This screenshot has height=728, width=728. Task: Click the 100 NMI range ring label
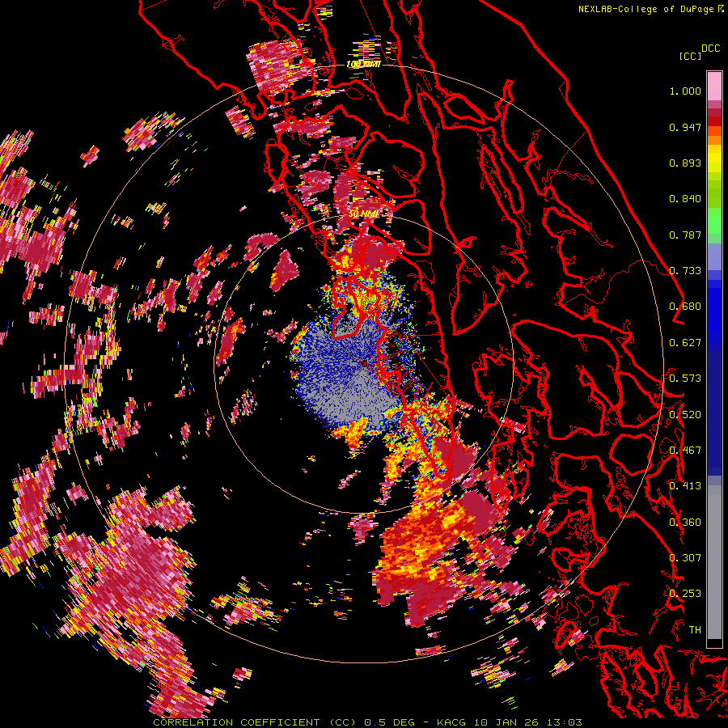(363, 65)
